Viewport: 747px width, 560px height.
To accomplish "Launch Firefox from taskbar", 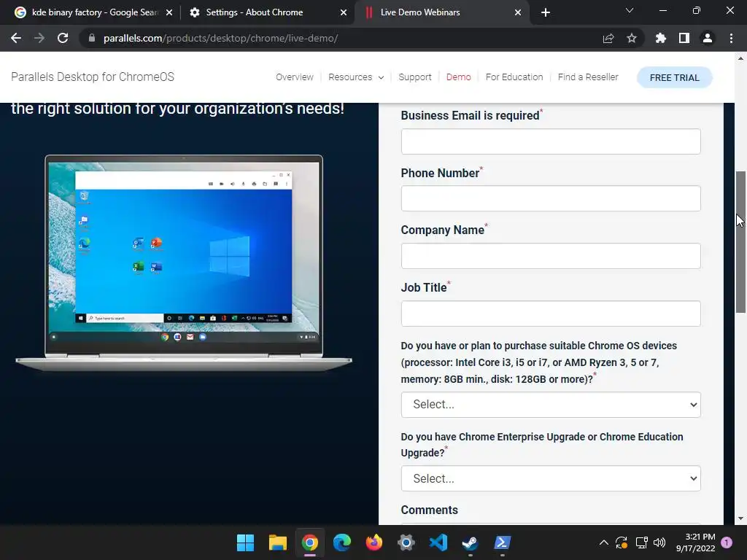I will click(x=374, y=542).
